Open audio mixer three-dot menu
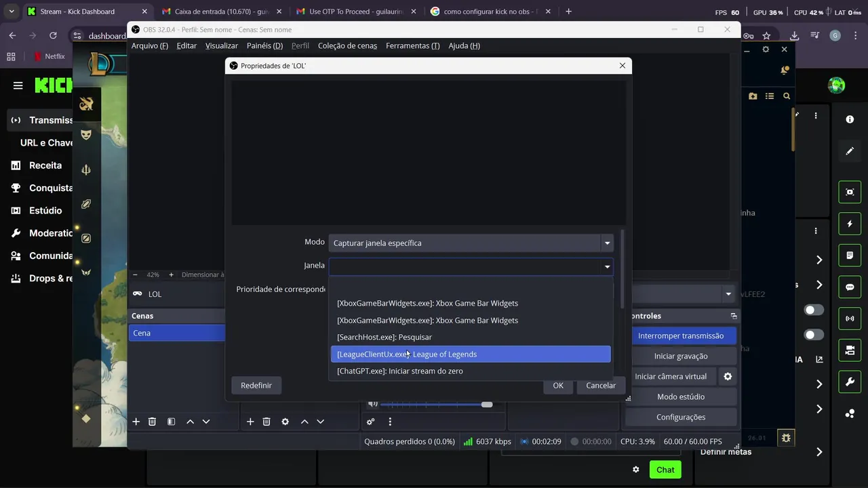Image resolution: width=868 pixels, height=488 pixels. pos(390,422)
